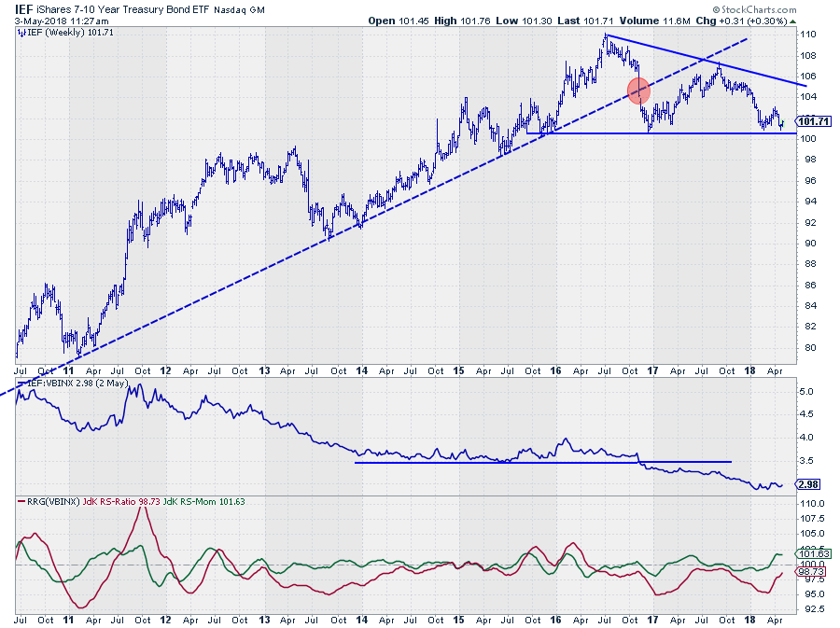Click the 104 label on the price axis
840x628 pixels.
point(808,97)
